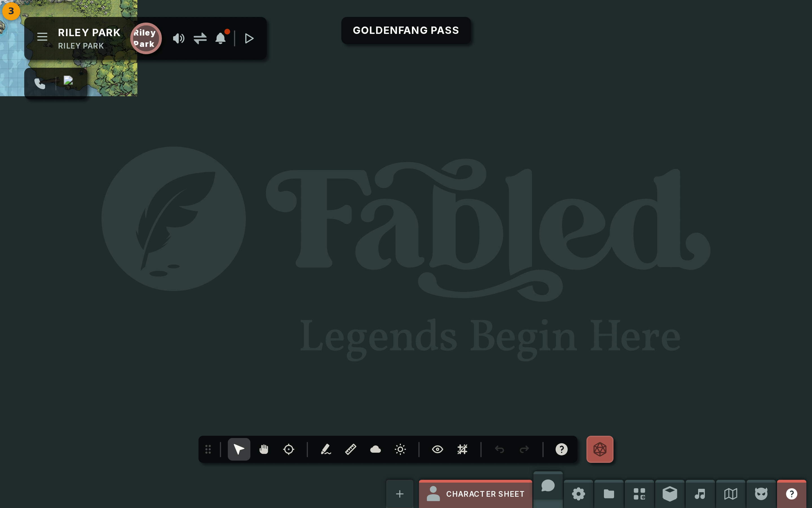The image size is (812, 508).
Task: Select the lighting sun tool
Action: tap(400, 449)
